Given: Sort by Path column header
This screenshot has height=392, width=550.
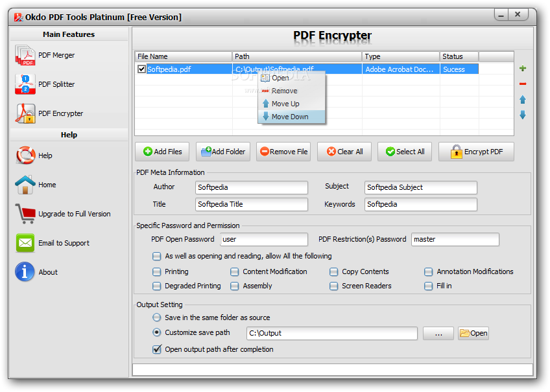Looking at the screenshot, I should tap(297, 56).
